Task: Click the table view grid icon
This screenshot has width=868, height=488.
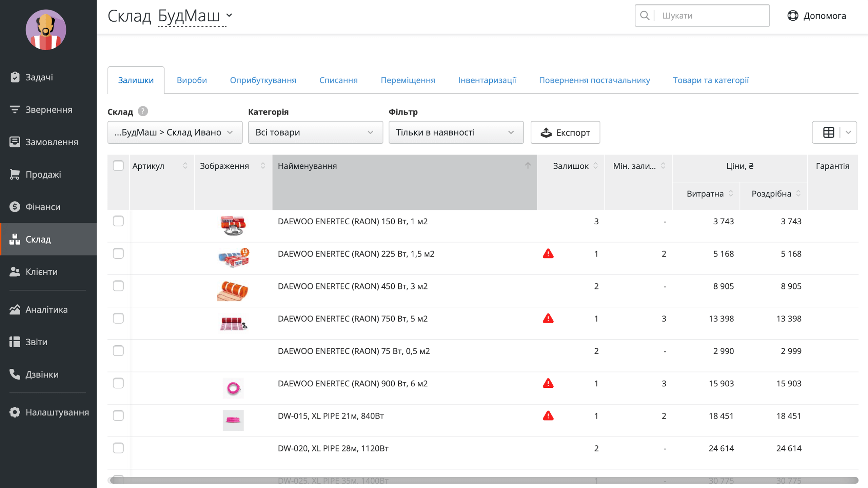Action: [829, 133]
